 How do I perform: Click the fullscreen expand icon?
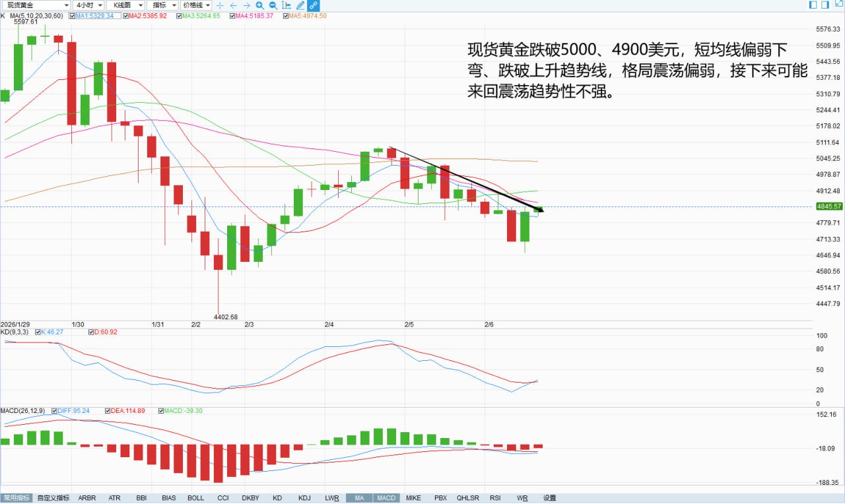click(839, 3)
